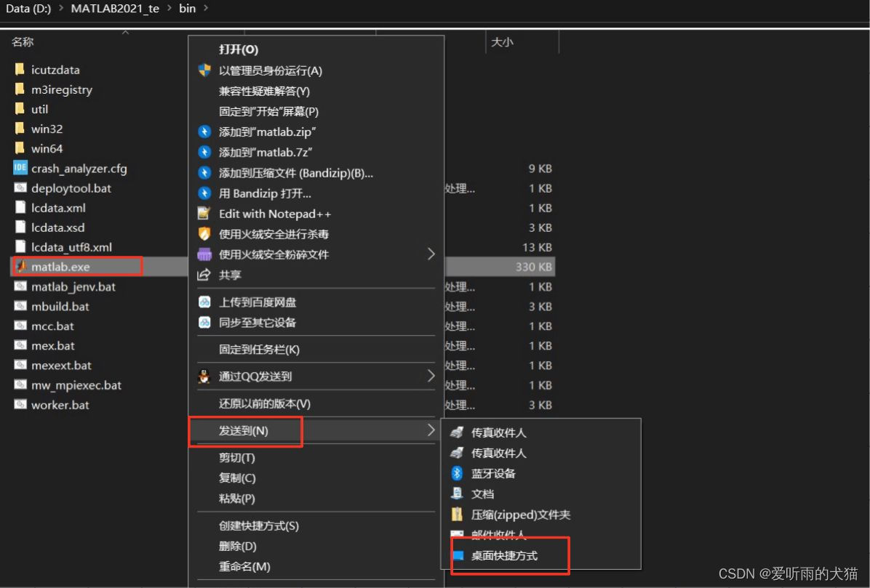The height and width of the screenshot is (588, 870).
Task: Open the dropdown chevron after Data (D:)
Action: click(60, 8)
